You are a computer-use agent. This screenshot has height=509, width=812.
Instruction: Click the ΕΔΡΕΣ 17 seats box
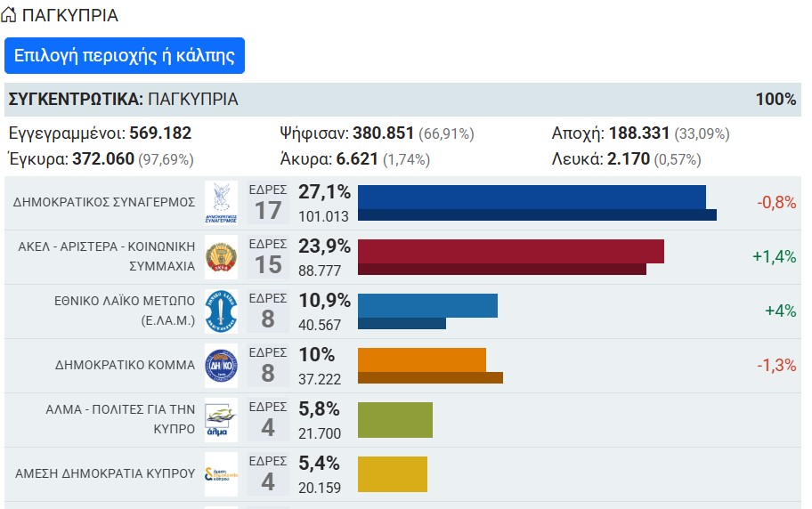(268, 203)
